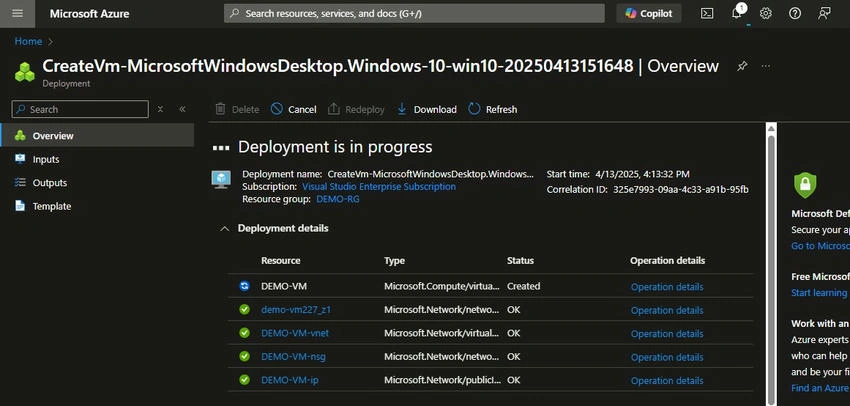Screen dimensions: 850x406
Task: Focus the global search resources box
Action: coord(414,14)
